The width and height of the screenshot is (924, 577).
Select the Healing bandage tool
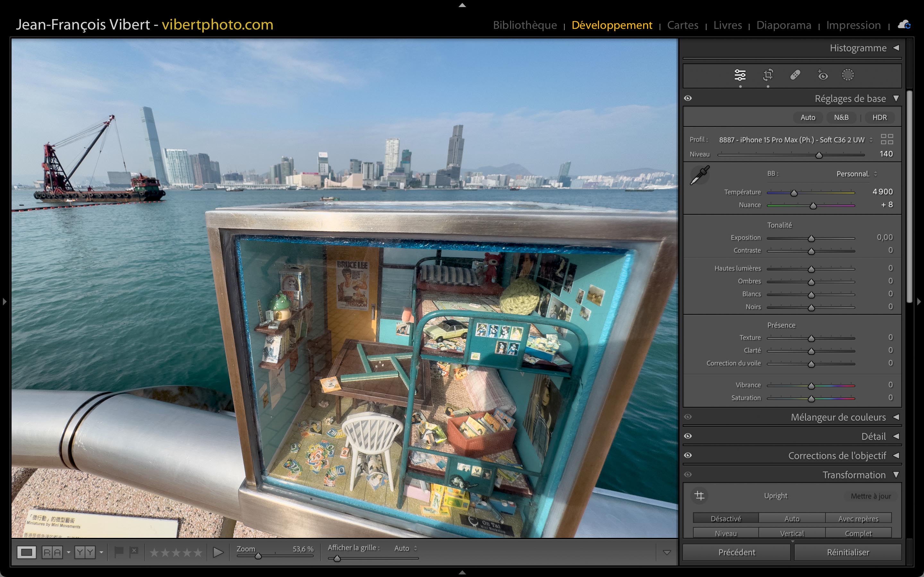click(795, 75)
